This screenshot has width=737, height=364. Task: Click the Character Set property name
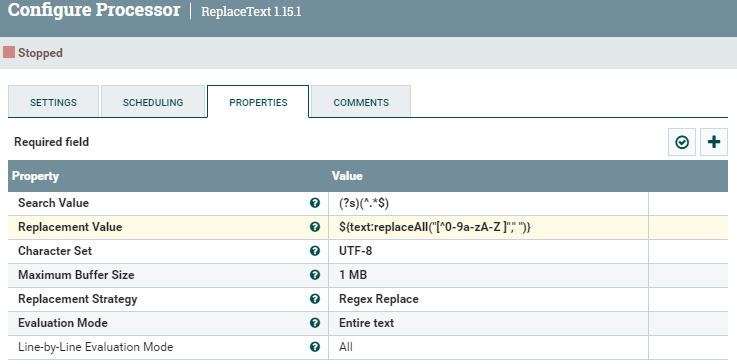coord(55,251)
